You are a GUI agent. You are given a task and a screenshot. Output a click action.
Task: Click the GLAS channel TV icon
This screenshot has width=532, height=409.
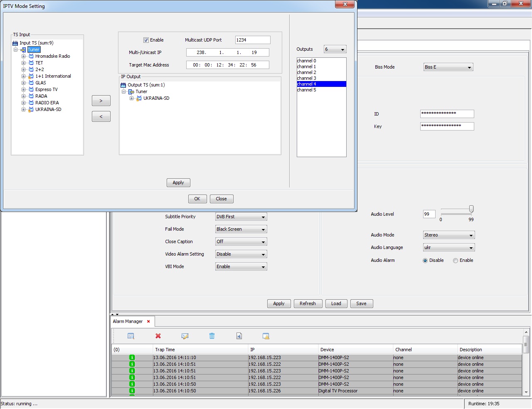tap(31, 83)
